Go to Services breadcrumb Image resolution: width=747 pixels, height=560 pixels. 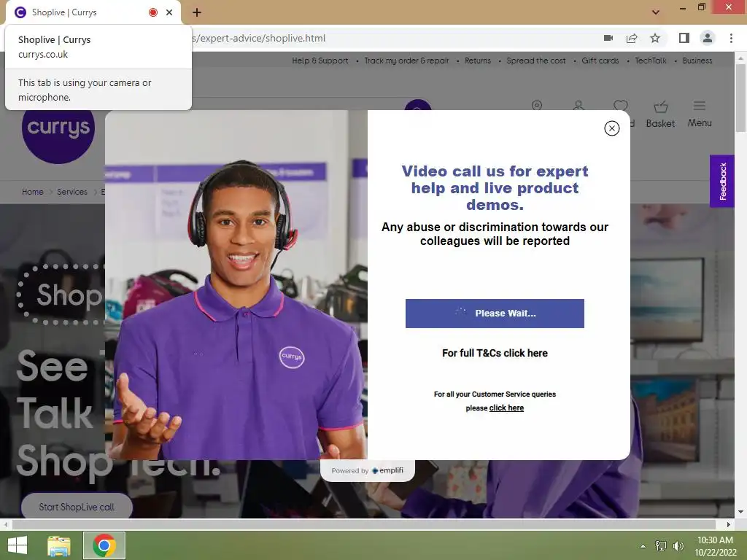pos(72,192)
